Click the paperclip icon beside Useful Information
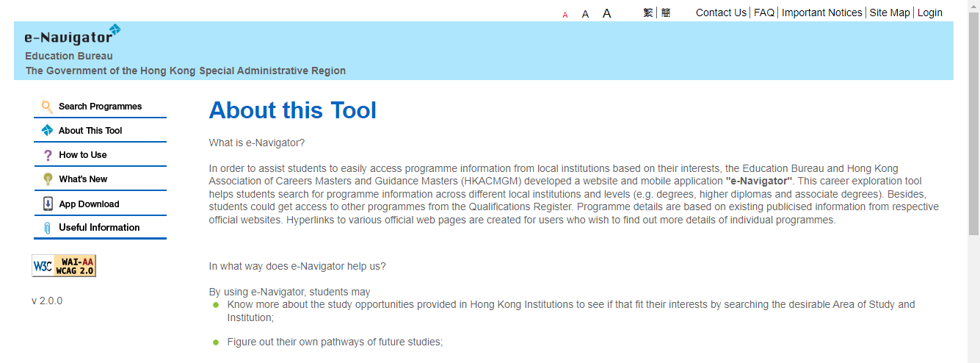 pos(48,228)
